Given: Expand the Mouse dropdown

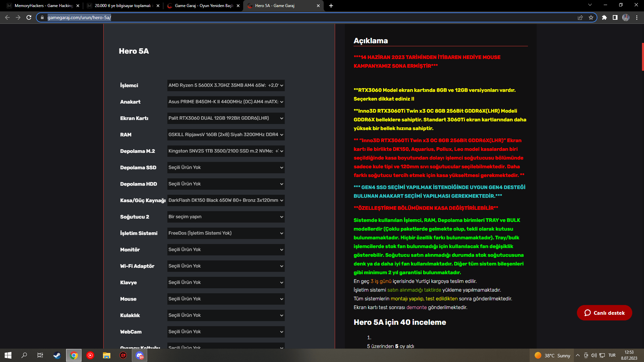Looking at the screenshot, I should pos(226,299).
